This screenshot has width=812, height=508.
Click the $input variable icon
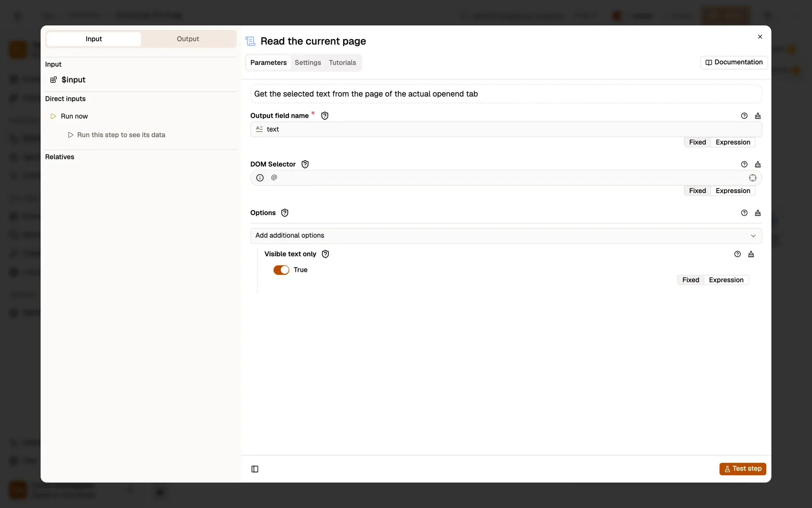point(53,80)
